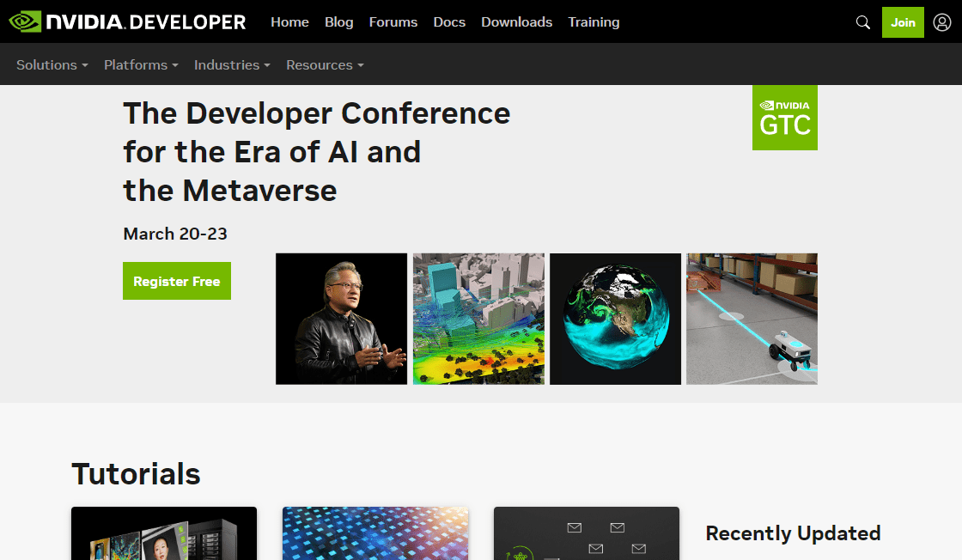
Task: Open the Forums menu item
Action: tap(393, 22)
